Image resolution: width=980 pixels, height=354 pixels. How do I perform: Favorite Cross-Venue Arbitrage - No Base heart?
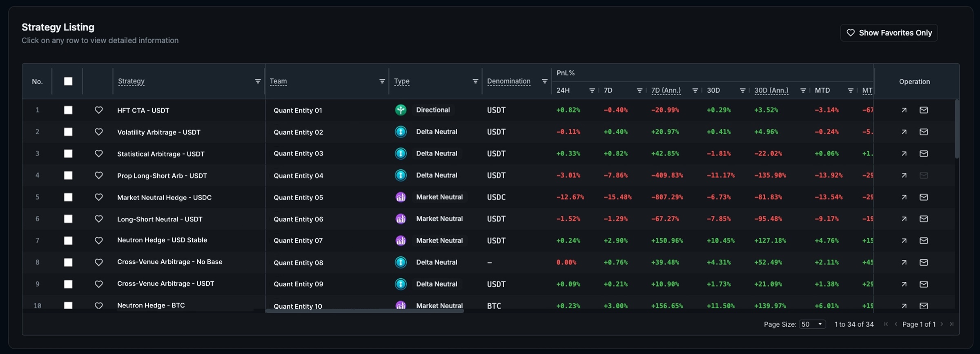tap(98, 262)
